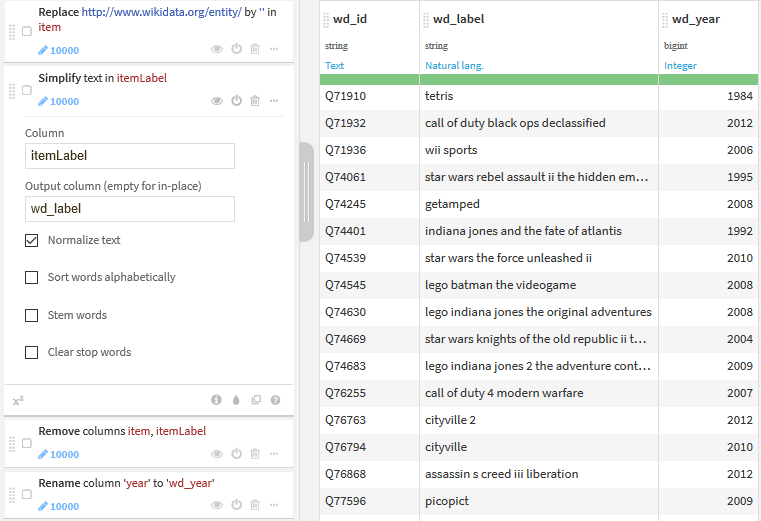The width and height of the screenshot is (761, 521).
Task: Change Natural lang. meaning of wd_label
Action: (x=454, y=66)
